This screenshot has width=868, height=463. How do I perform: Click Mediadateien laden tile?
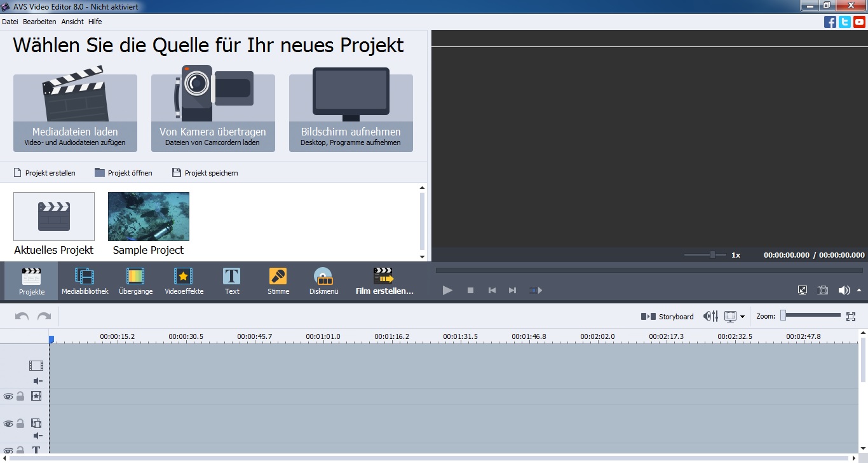click(x=75, y=113)
